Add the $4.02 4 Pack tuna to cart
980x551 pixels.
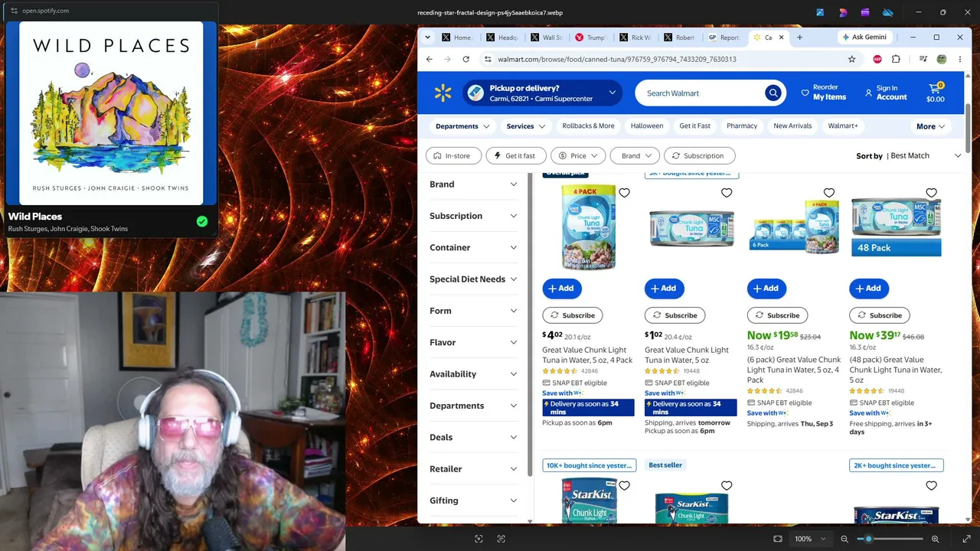(562, 289)
